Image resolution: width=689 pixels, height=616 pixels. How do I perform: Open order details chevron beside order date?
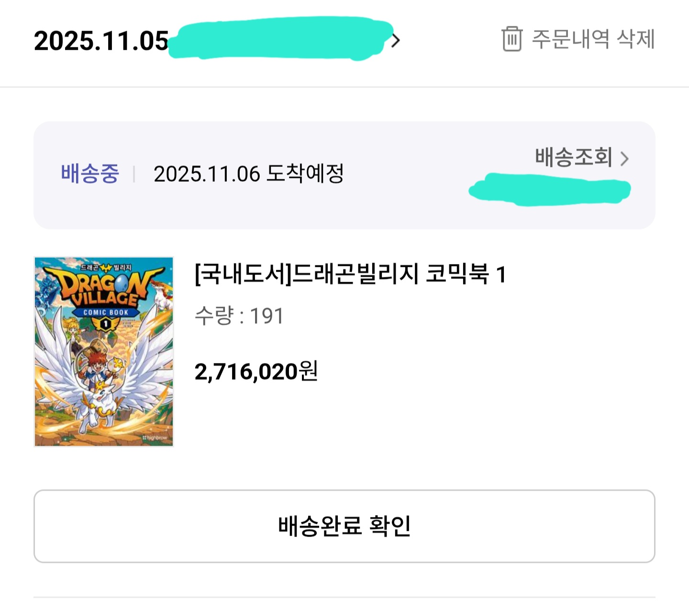395,41
